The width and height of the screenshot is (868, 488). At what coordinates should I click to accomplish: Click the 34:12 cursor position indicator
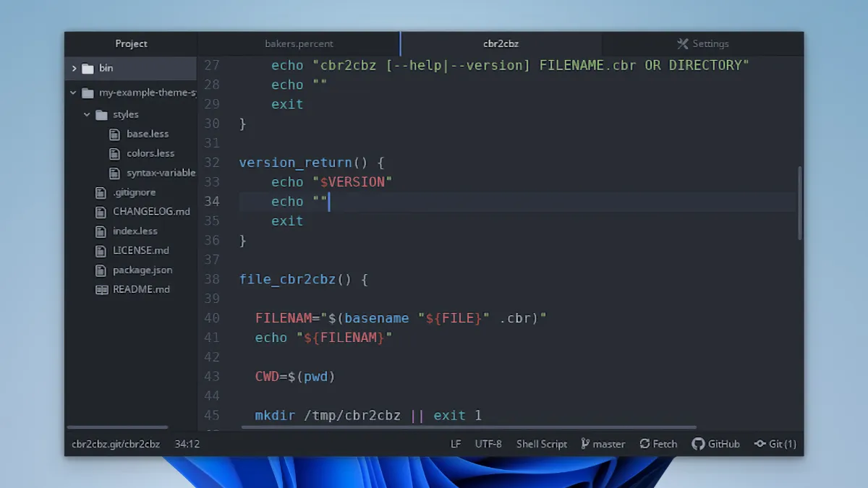click(187, 444)
